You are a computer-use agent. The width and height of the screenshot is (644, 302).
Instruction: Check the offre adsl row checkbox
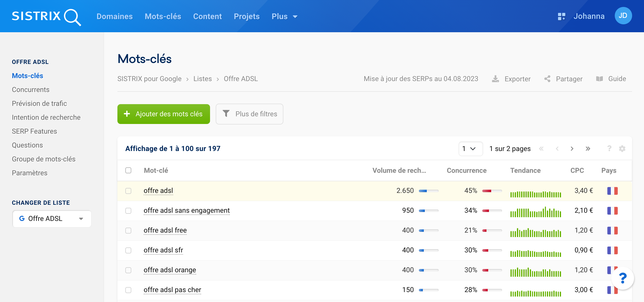(x=128, y=191)
